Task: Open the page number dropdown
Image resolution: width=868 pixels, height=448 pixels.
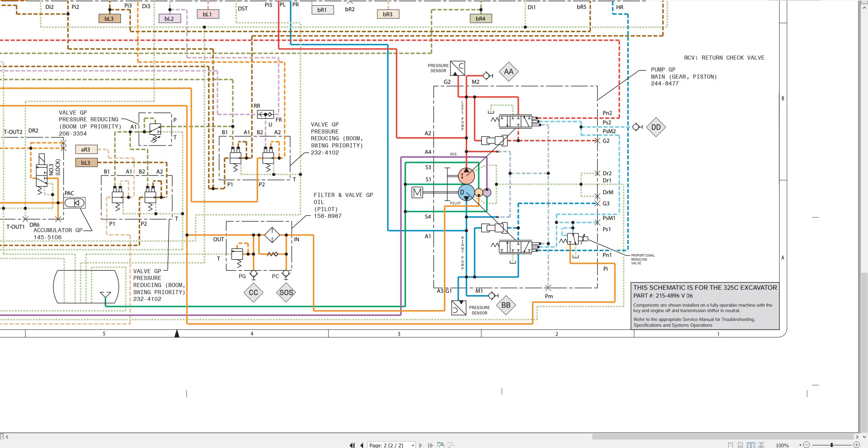Action: (413, 446)
